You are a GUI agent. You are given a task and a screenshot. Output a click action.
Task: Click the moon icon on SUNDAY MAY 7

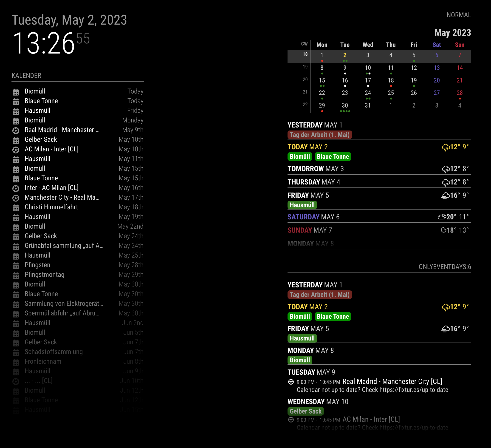(x=443, y=230)
